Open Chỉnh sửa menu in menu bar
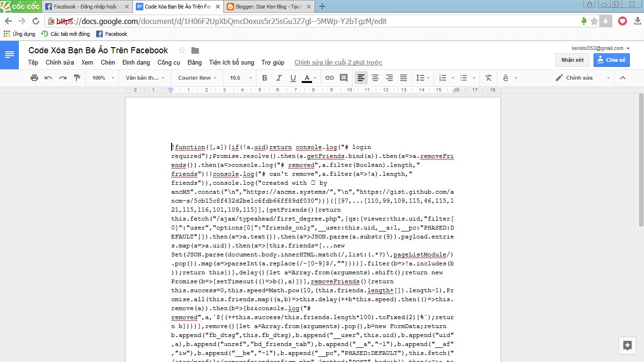Viewport: 644px width, 362px height. coord(60,62)
